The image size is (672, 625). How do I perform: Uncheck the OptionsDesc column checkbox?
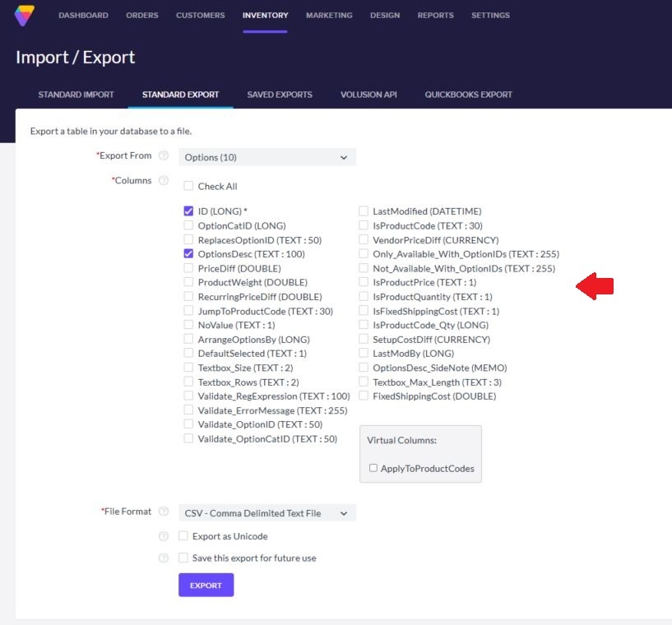click(188, 254)
